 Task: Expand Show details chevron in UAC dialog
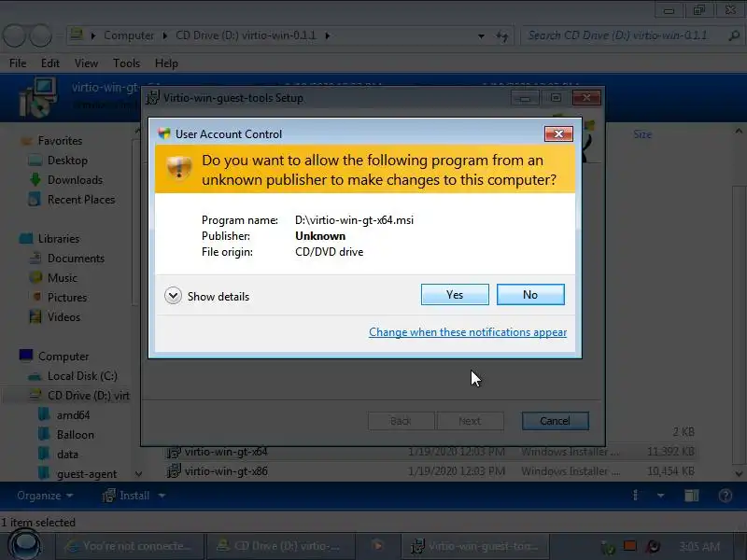click(x=173, y=296)
